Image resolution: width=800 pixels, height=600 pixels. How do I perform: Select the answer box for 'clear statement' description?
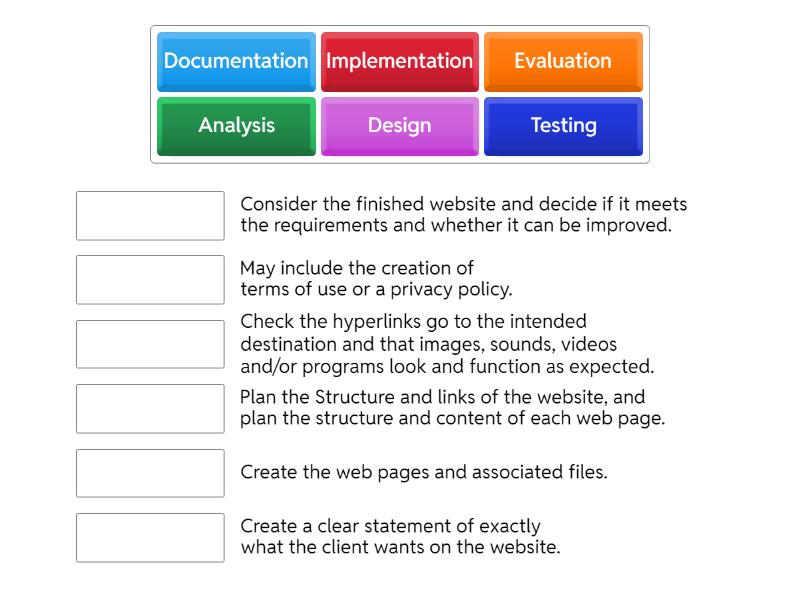tap(150, 537)
